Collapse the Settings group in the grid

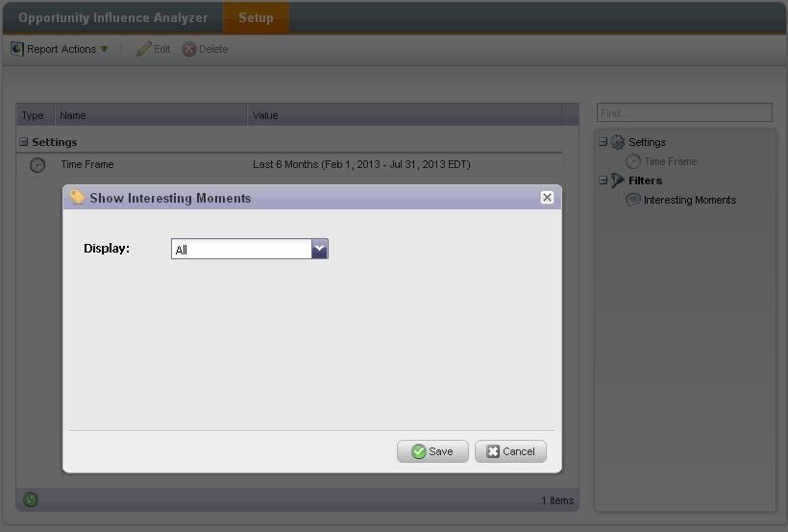[24, 142]
